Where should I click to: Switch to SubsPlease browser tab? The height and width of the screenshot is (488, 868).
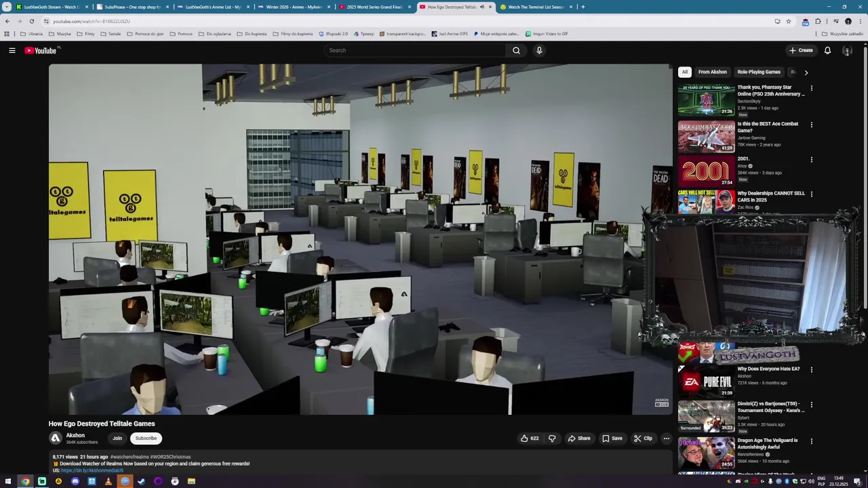point(132,7)
